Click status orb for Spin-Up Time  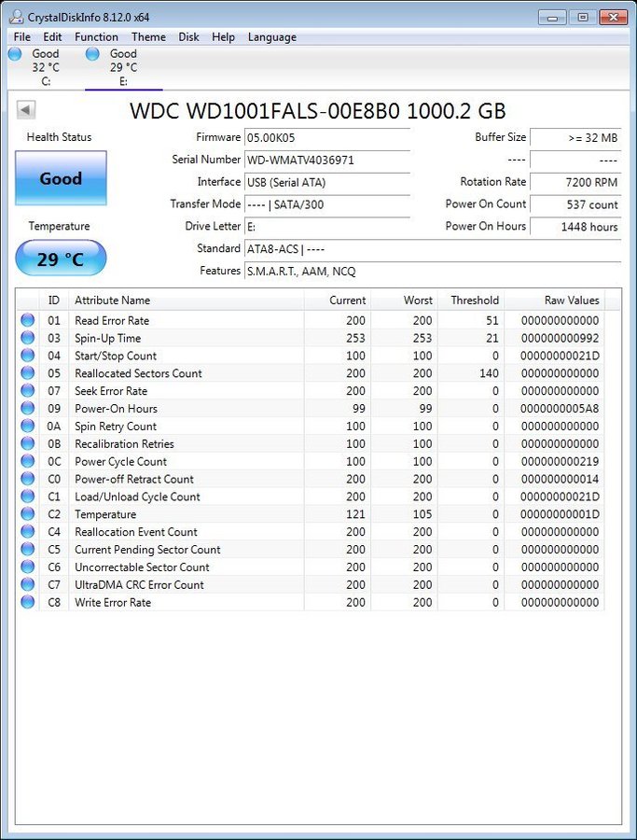tap(27, 338)
